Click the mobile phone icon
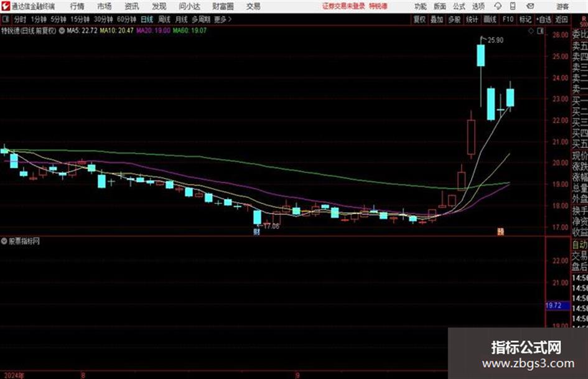The image size is (588, 379). [513, 6]
